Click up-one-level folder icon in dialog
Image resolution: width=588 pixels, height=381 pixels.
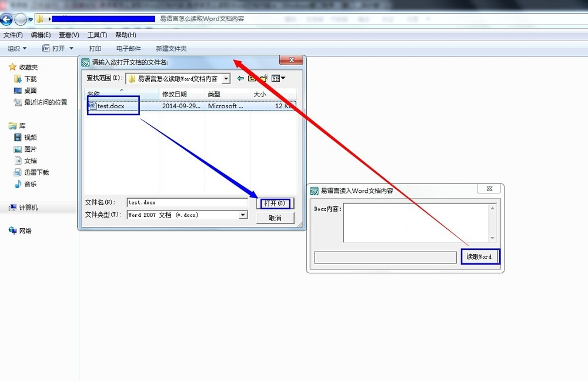pyautogui.click(x=252, y=78)
